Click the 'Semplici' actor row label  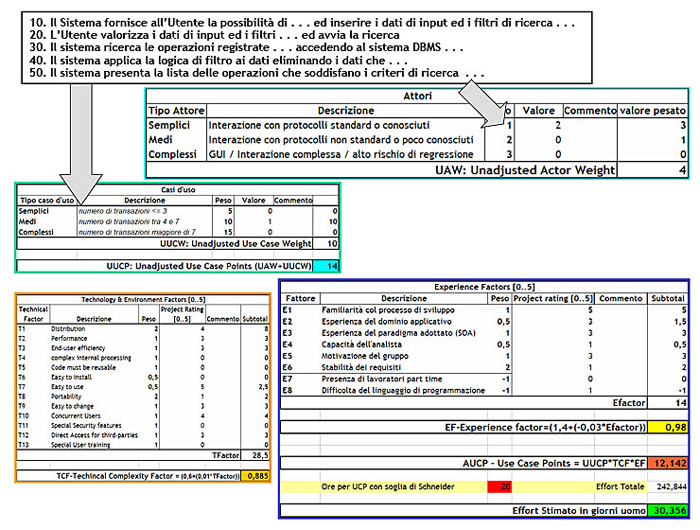(x=169, y=125)
